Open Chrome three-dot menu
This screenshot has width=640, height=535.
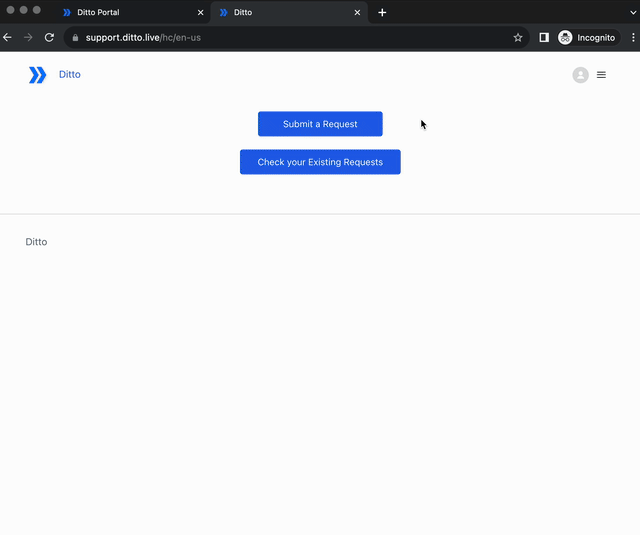(633, 38)
